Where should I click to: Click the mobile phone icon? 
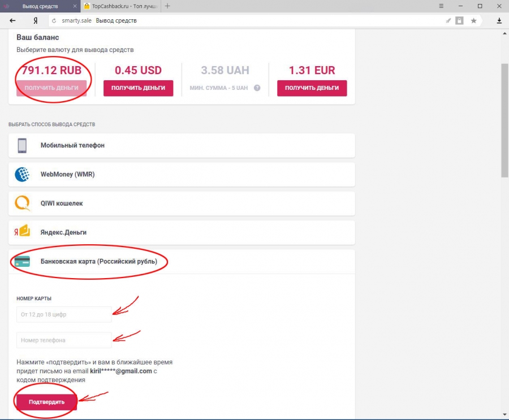(x=22, y=145)
